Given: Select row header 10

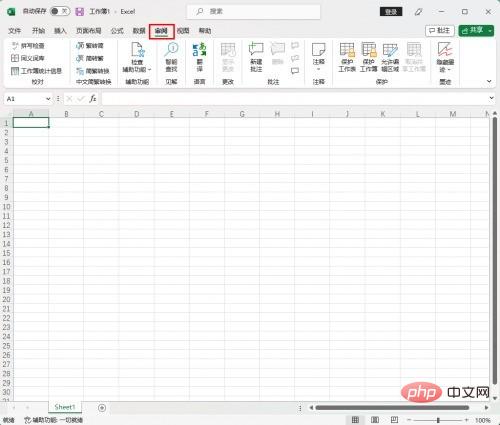Looking at the screenshot, I should point(6,207).
